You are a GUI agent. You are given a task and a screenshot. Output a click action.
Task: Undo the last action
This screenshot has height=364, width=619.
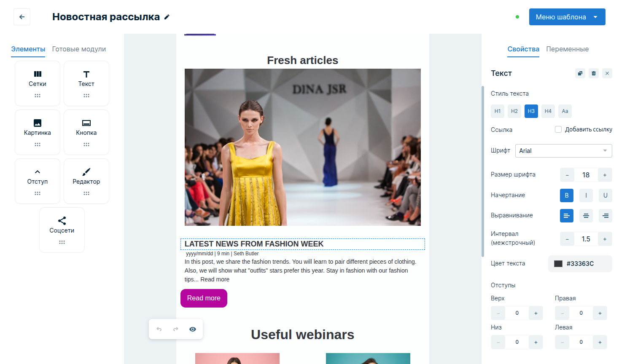pyautogui.click(x=159, y=329)
